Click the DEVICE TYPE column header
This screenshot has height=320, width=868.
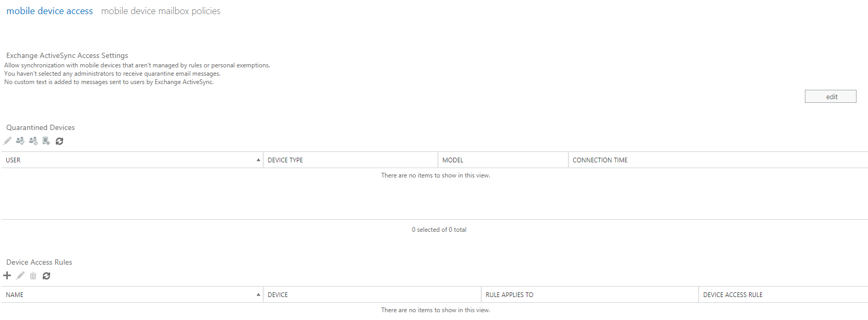(351, 160)
